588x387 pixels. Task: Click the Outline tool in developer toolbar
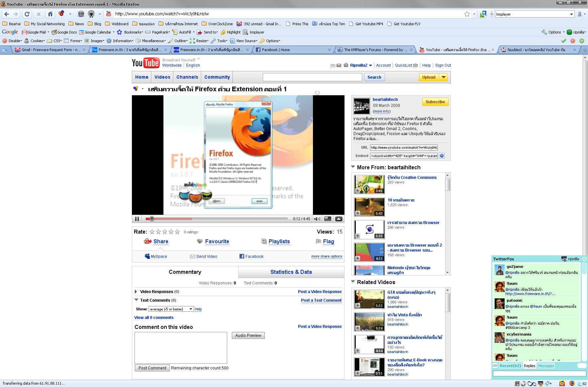pos(178,41)
